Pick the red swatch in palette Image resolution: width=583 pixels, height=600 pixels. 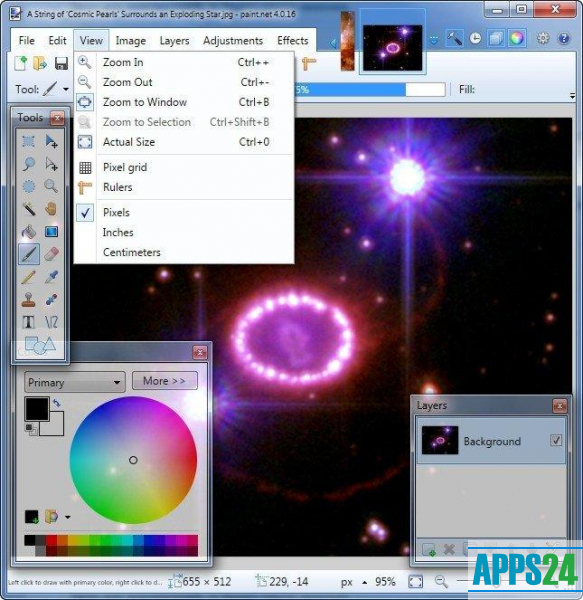[51, 540]
